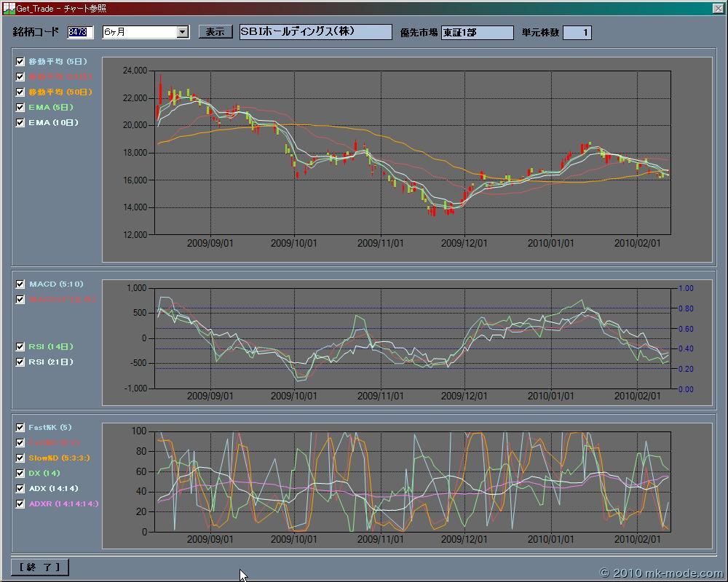Hide the MACD (5:10) line
Viewport: 728px width, 582px height.
tap(20, 284)
